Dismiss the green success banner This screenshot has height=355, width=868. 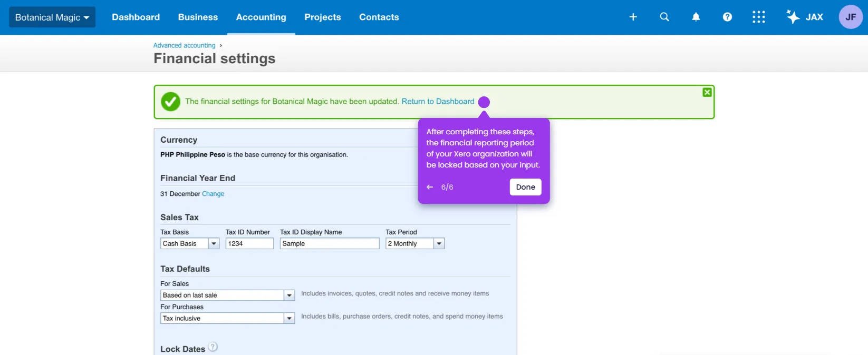tap(707, 93)
